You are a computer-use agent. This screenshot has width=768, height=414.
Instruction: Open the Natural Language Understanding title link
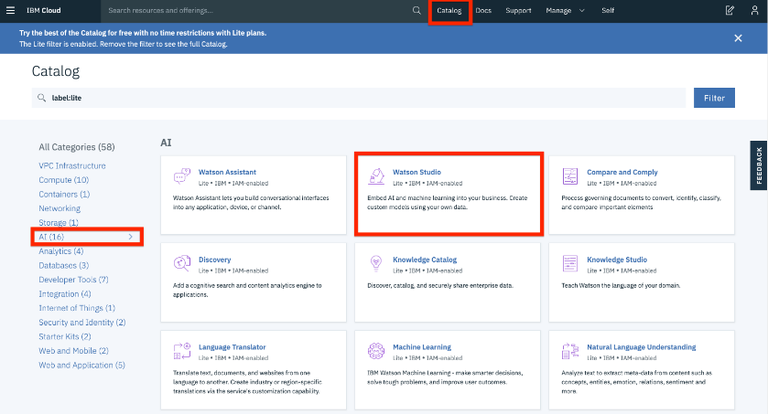(x=641, y=347)
